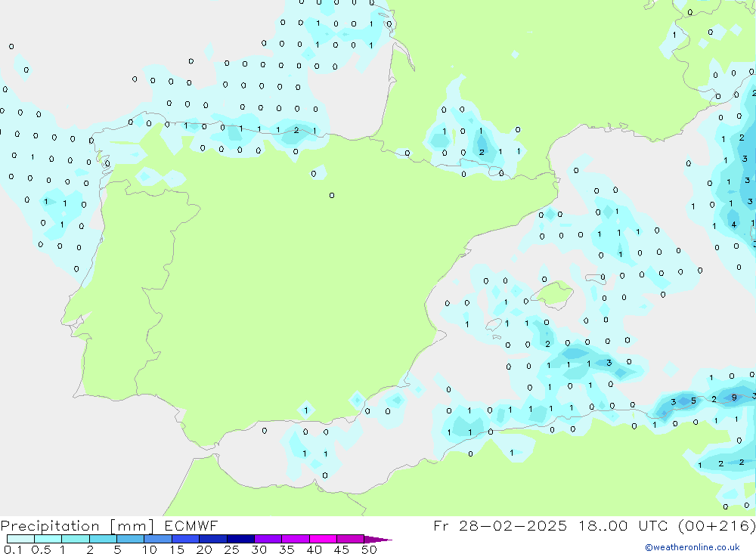Select the "ECMWF" model label
This screenshot has width=756, height=554.
point(191,525)
